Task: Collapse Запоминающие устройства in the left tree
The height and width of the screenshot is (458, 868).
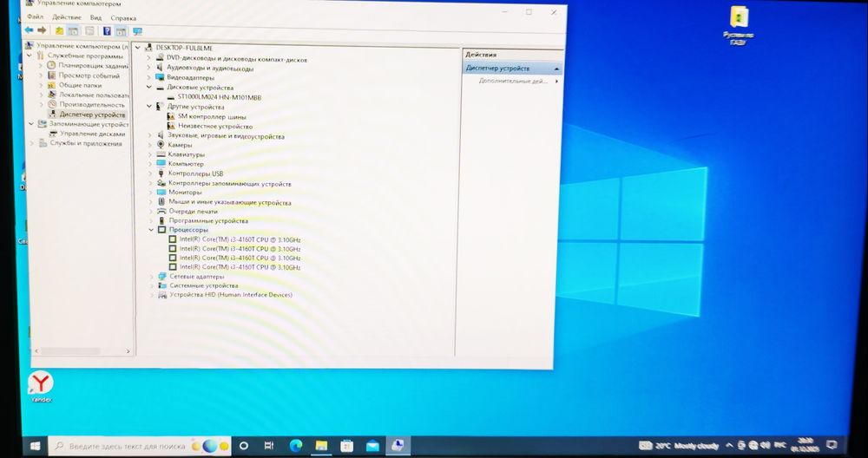Action: click(x=31, y=124)
